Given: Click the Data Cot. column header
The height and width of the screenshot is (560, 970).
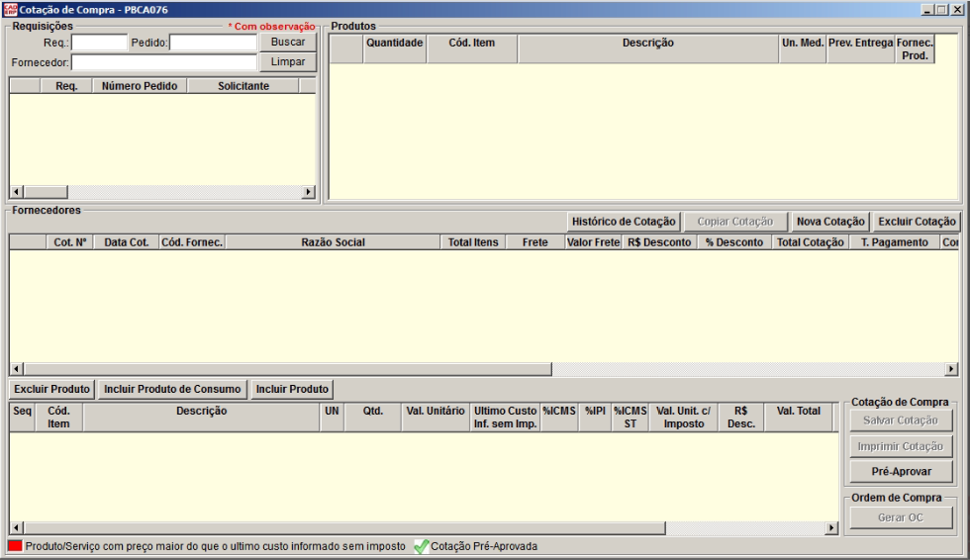Looking at the screenshot, I should click(x=127, y=242).
